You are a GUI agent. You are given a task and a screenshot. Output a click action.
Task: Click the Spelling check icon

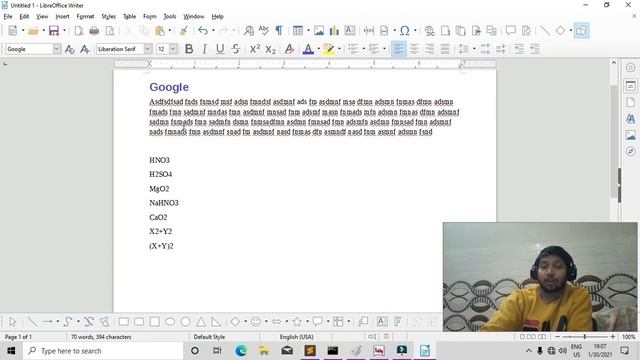tap(264, 31)
